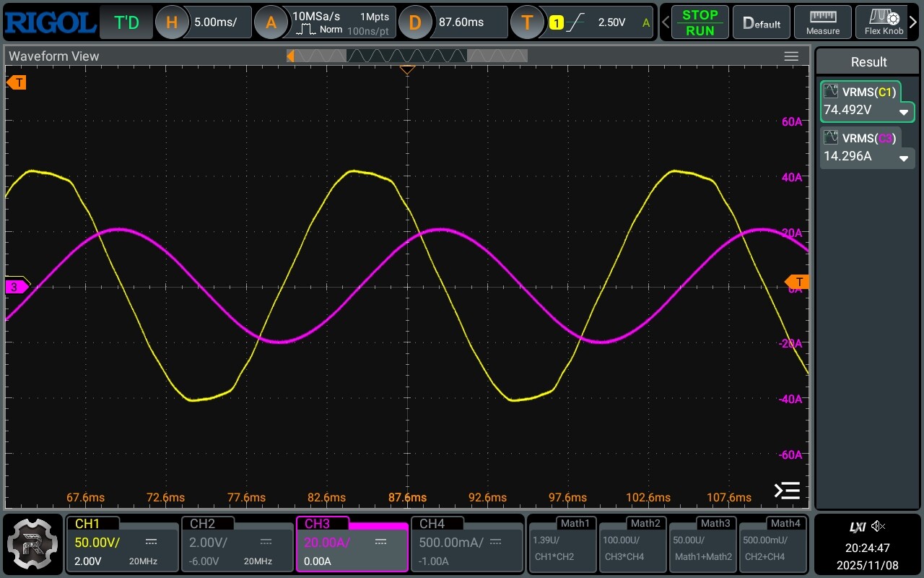Click the RIGOL logo icon

[x=49, y=22]
